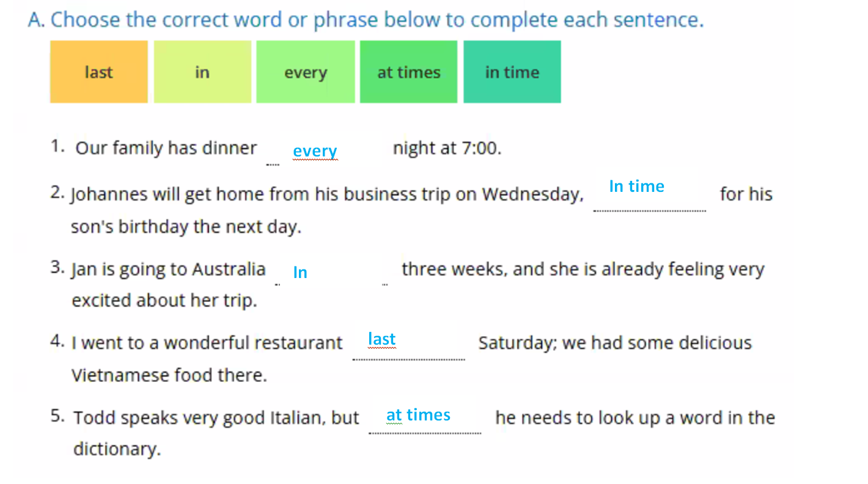The image size is (868, 484).
Task: Click the "last" answer before Saturday
Action: pos(382,339)
